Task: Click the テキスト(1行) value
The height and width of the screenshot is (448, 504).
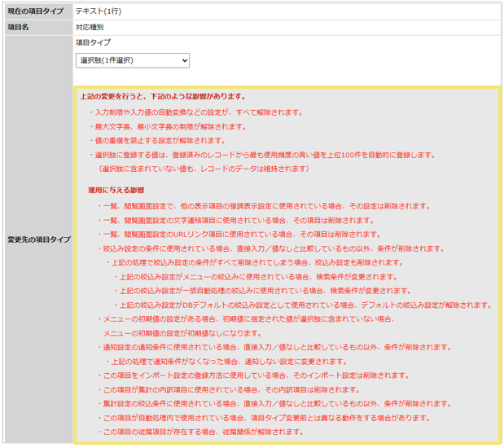Action: click(99, 11)
